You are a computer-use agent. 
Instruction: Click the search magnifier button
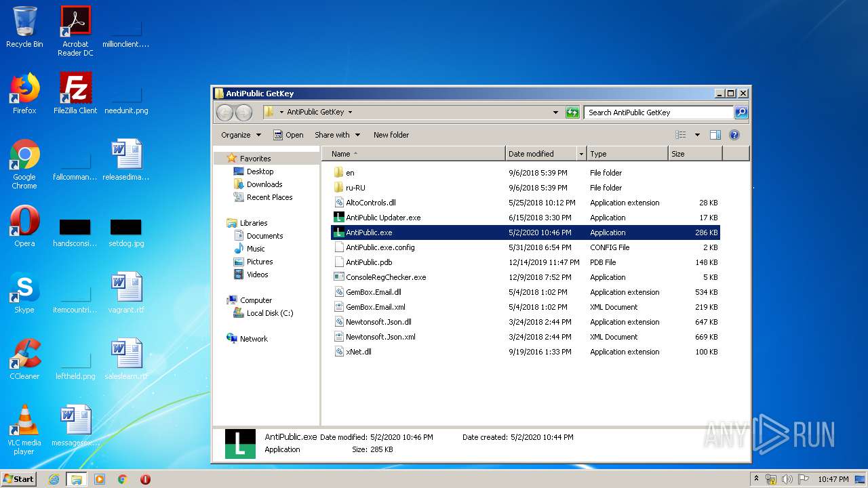741,113
